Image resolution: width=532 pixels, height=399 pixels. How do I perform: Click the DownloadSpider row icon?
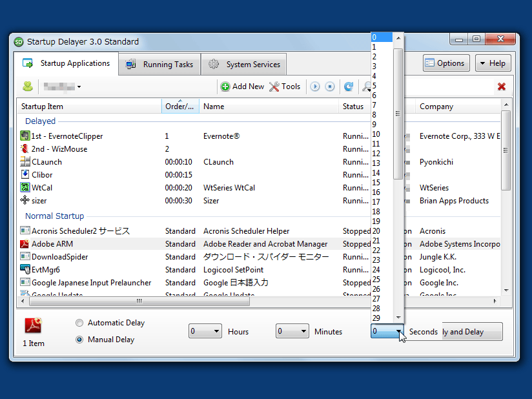point(25,256)
